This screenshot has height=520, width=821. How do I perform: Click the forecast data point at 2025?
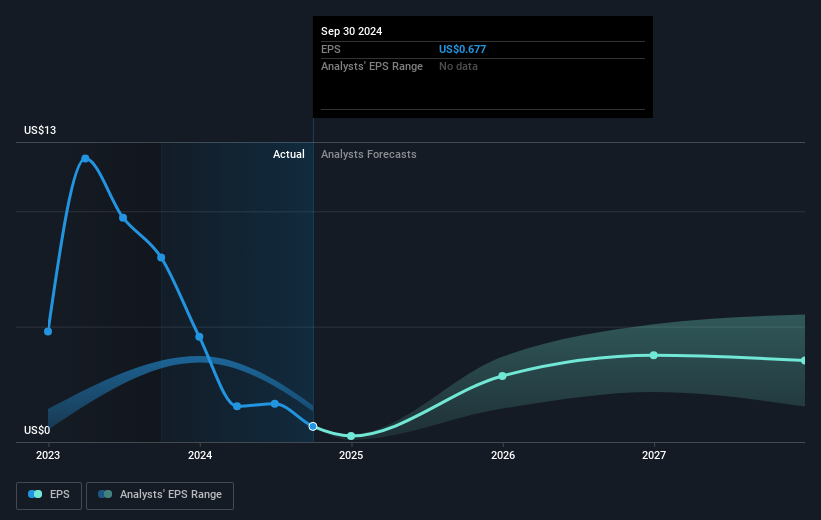pos(351,436)
